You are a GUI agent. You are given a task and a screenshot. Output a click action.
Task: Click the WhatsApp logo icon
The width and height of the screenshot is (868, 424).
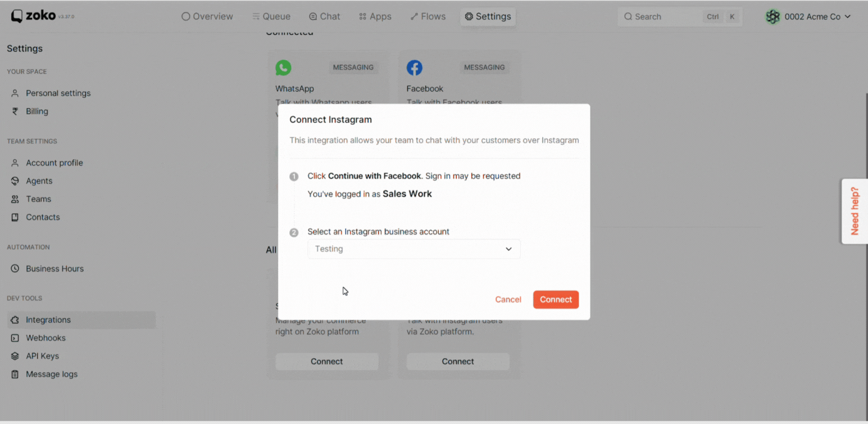click(x=283, y=67)
